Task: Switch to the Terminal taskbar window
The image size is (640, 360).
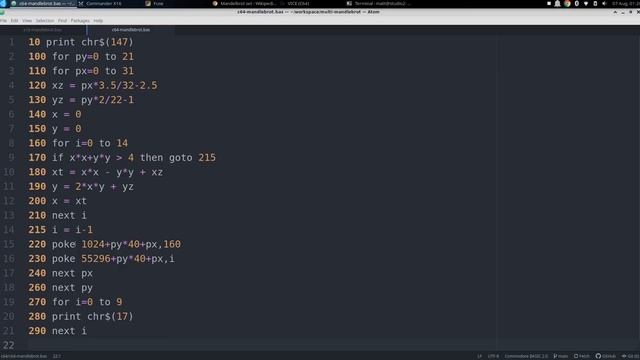Action: coord(380,3)
